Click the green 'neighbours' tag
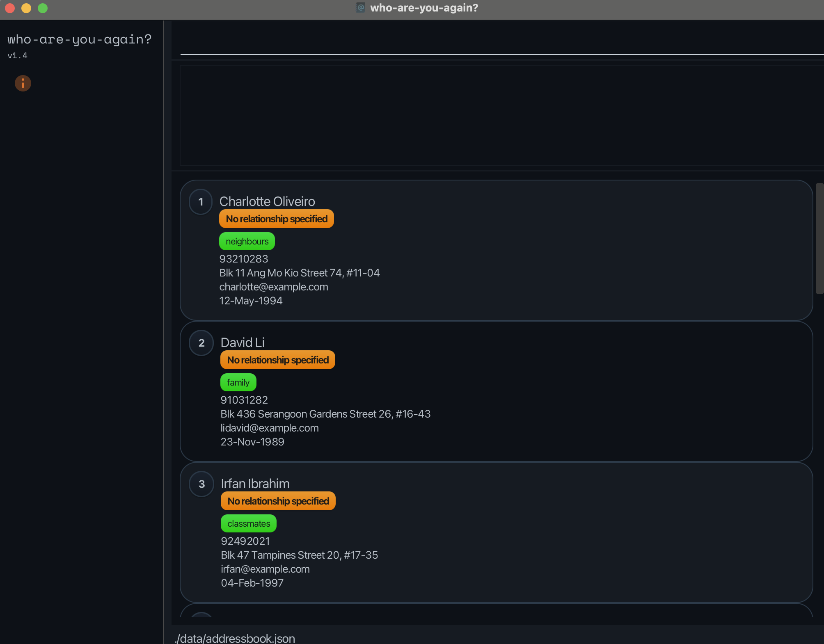This screenshot has width=824, height=644. coord(247,242)
